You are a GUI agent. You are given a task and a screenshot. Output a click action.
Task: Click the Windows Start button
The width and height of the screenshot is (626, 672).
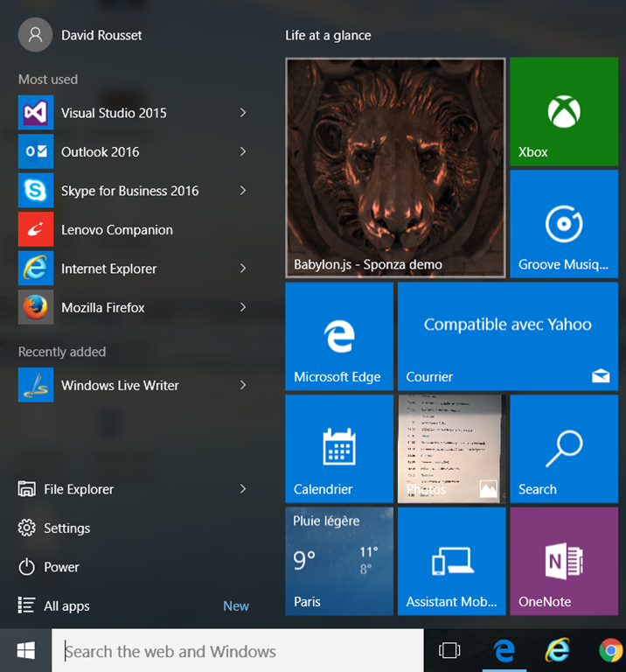(x=25, y=651)
